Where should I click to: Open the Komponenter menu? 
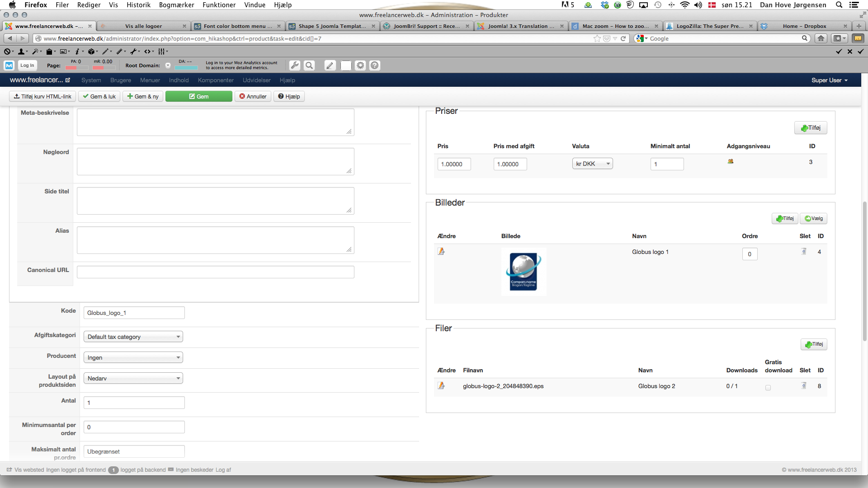tap(216, 80)
